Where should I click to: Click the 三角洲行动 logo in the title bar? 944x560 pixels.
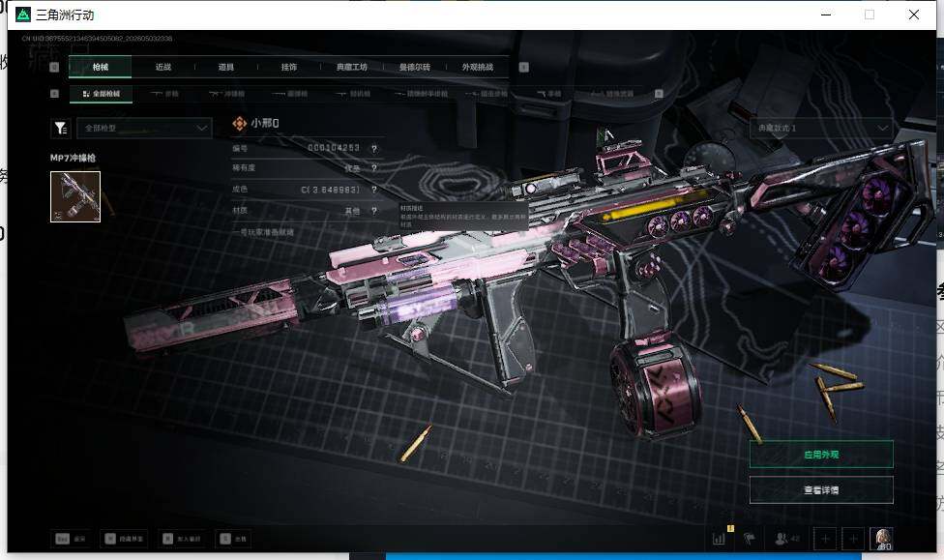(23, 15)
